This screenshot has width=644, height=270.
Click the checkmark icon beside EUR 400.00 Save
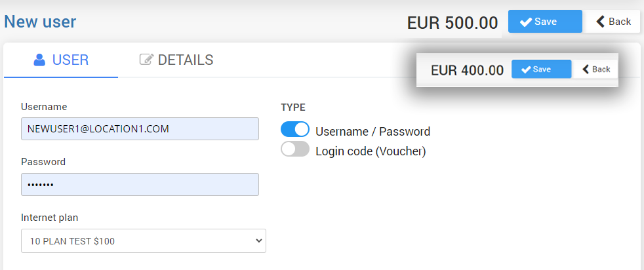pyautogui.click(x=525, y=69)
